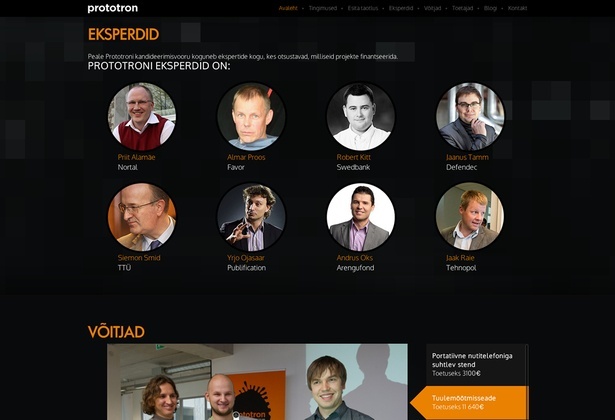
Task: Open Esita taotlus in navigation
Action: pyautogui.click(x=363, y=8)
